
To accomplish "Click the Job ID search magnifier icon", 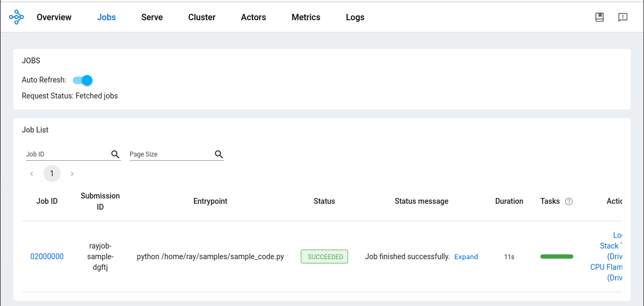I will tap(115, 154).
